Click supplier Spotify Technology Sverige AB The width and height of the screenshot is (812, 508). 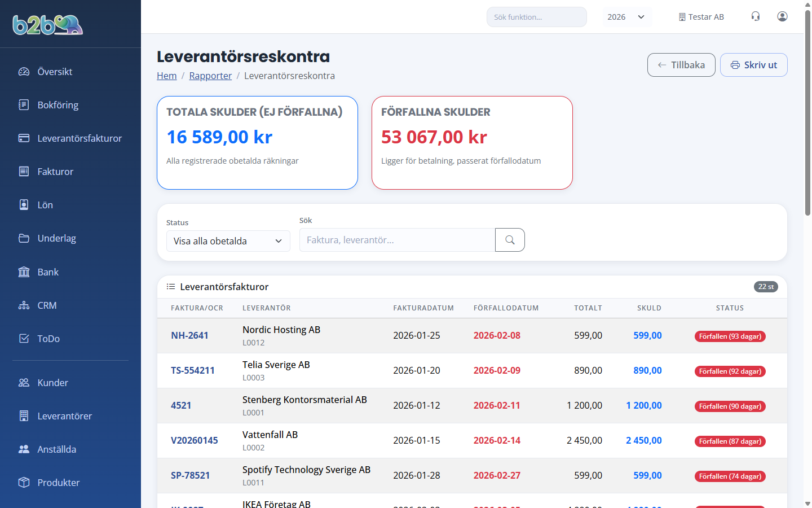pyautogui.click(x=306, y=470)
